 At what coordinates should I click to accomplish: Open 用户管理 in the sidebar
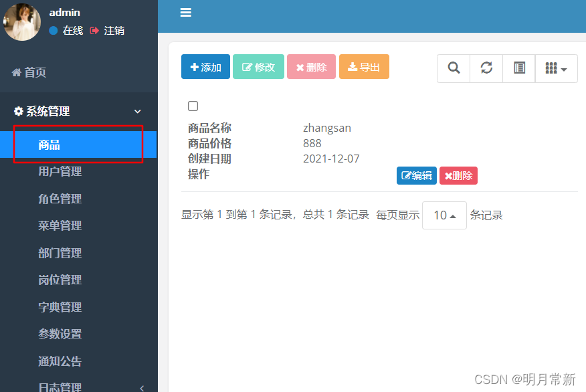click(60, 171)
